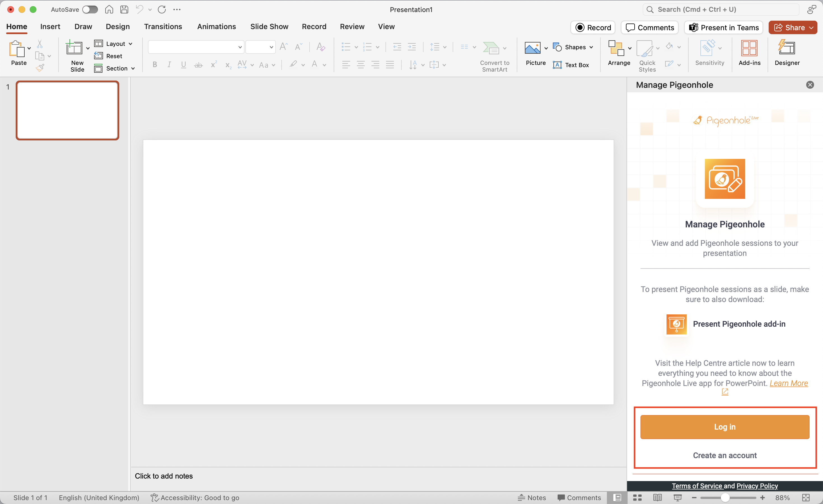The width and height of the screenshot is (823, 504).
Task: Click the Picture icon
Action: tap(532, 48)
